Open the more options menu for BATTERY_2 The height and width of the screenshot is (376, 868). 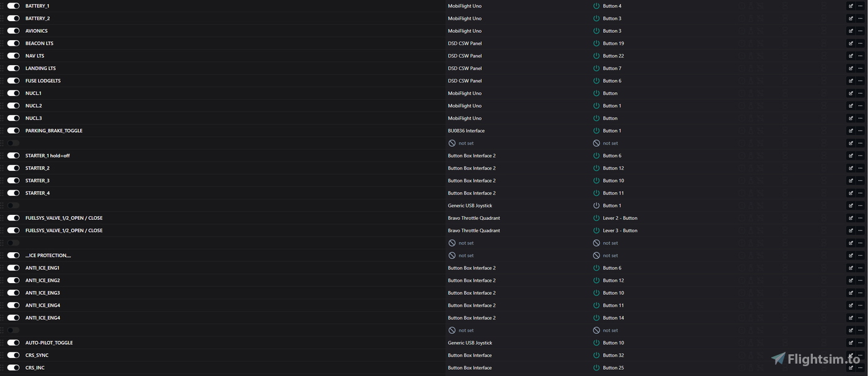[860, 19]
